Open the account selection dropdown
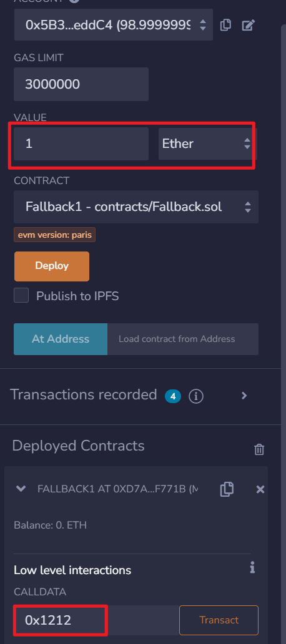 [114, 24]
